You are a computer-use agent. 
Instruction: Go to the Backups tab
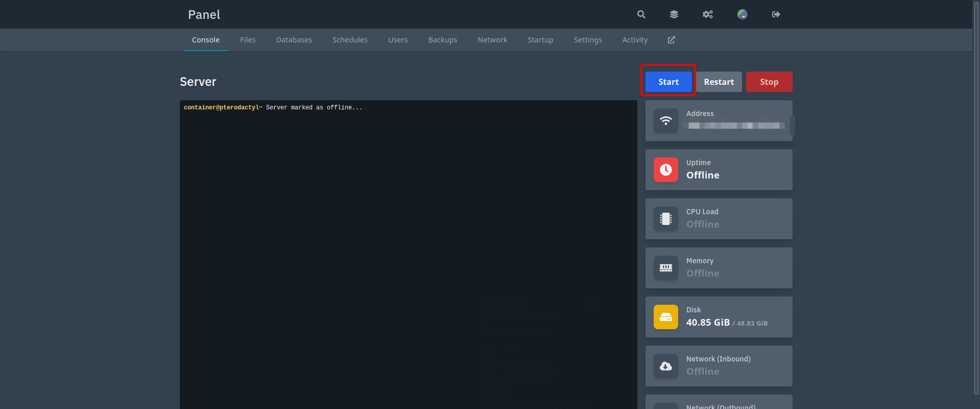(x=443, y=40)
